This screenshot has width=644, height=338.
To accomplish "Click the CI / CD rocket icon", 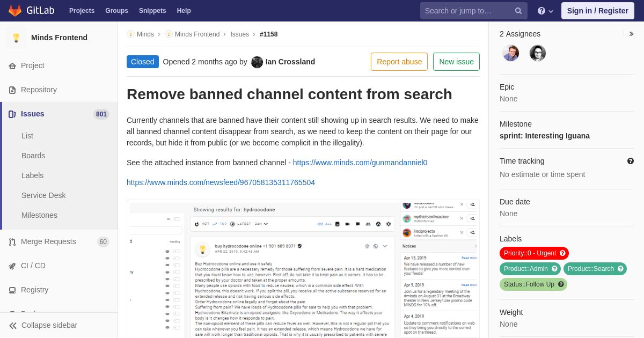I will point(12,266).
